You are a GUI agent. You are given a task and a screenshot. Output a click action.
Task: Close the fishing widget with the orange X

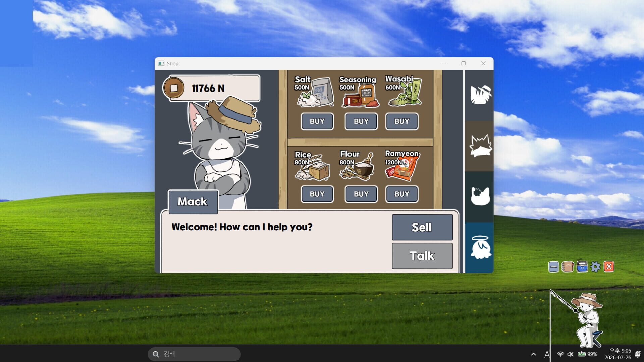click(x=609, y=267)
